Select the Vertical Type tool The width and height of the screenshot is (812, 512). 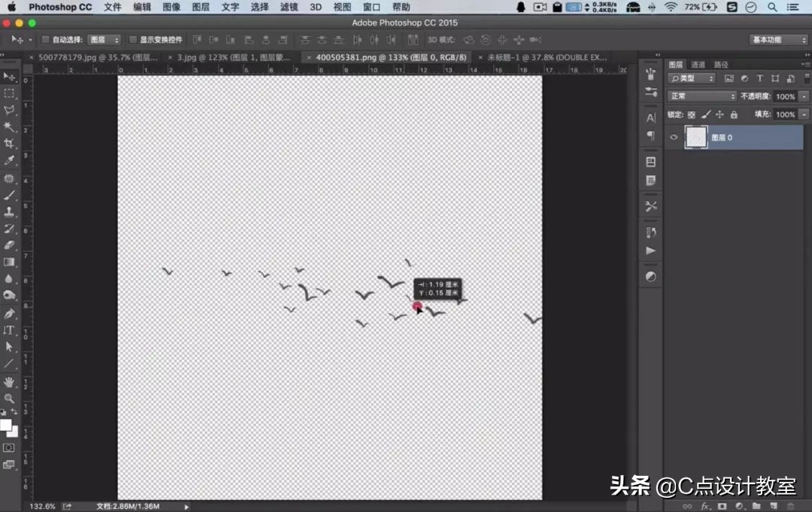pos(9,330)
